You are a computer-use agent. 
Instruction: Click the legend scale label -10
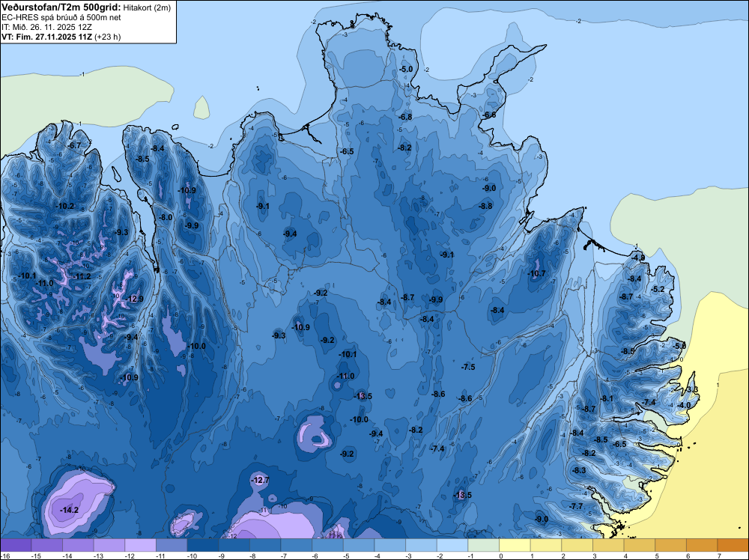192,556
